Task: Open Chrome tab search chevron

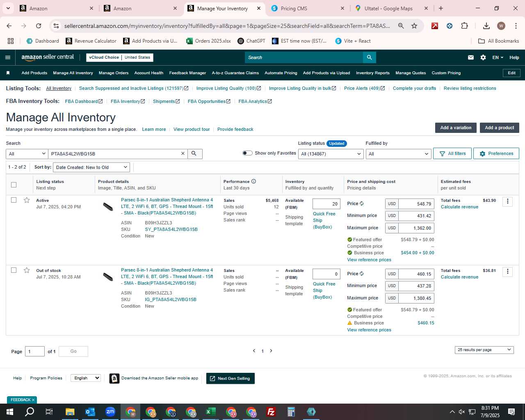Action: coord(8,8)
